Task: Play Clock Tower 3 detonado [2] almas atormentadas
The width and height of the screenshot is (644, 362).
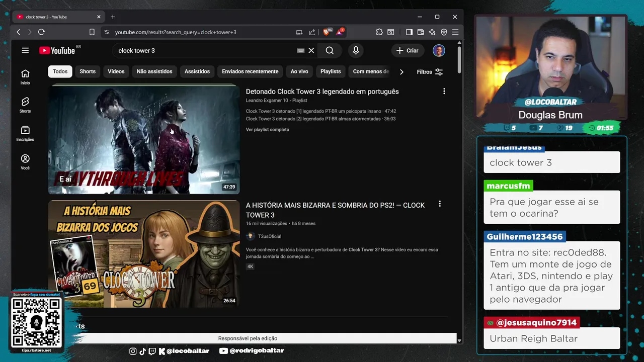Action: [320, 119]
